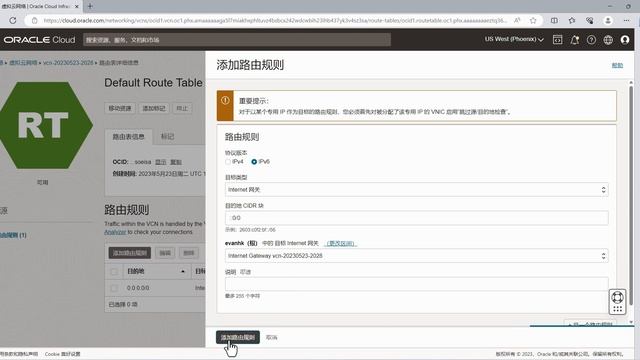Open a new browser tab with plus

[x=90, y=6]
